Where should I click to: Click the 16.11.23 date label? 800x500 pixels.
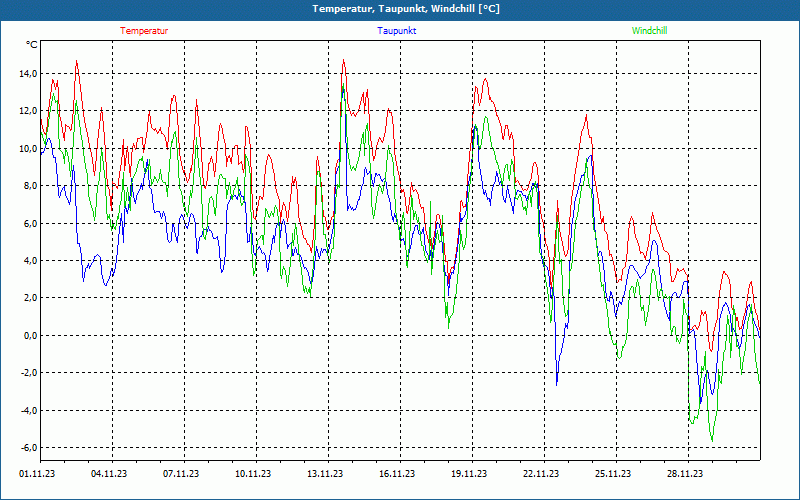pyautogui.click(x=397, y=474)
